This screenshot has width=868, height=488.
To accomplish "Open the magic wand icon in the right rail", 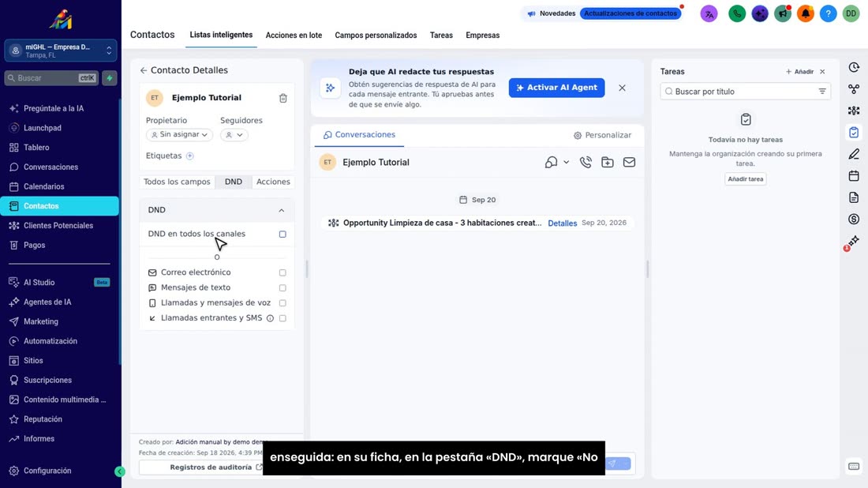I will click(x=854, y=241).
